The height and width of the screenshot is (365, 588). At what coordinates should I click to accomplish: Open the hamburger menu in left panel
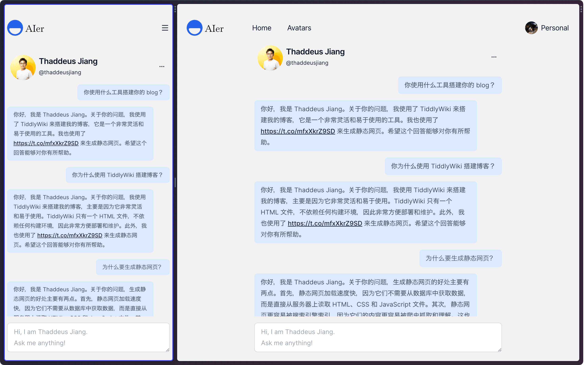[x=165, y=28]
